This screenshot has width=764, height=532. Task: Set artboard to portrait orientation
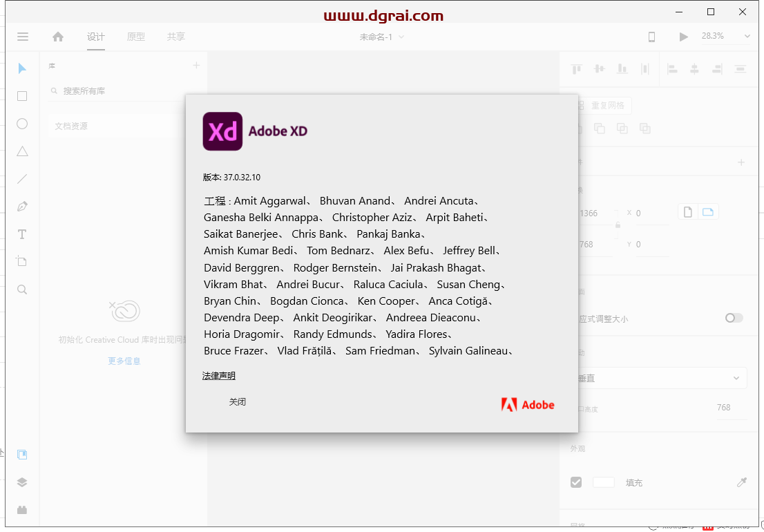pos(687,212)
